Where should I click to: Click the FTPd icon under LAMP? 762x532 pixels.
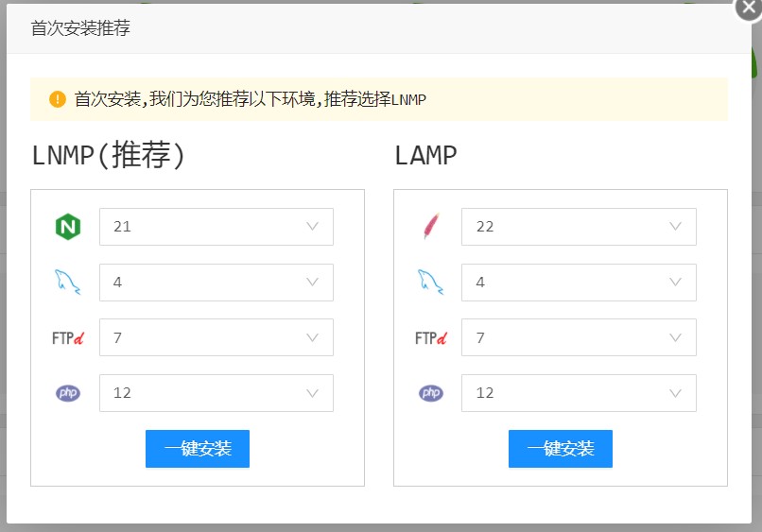430,337
